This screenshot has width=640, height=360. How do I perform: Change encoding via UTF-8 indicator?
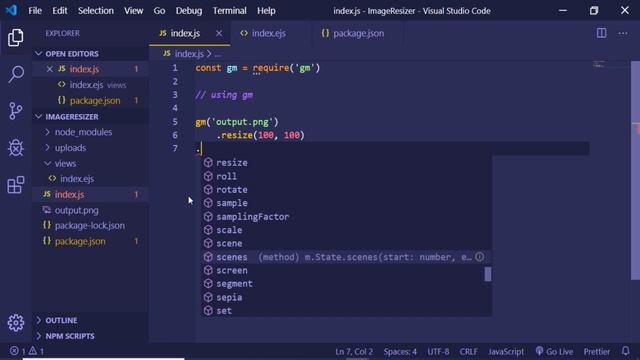tap(438, 351)
